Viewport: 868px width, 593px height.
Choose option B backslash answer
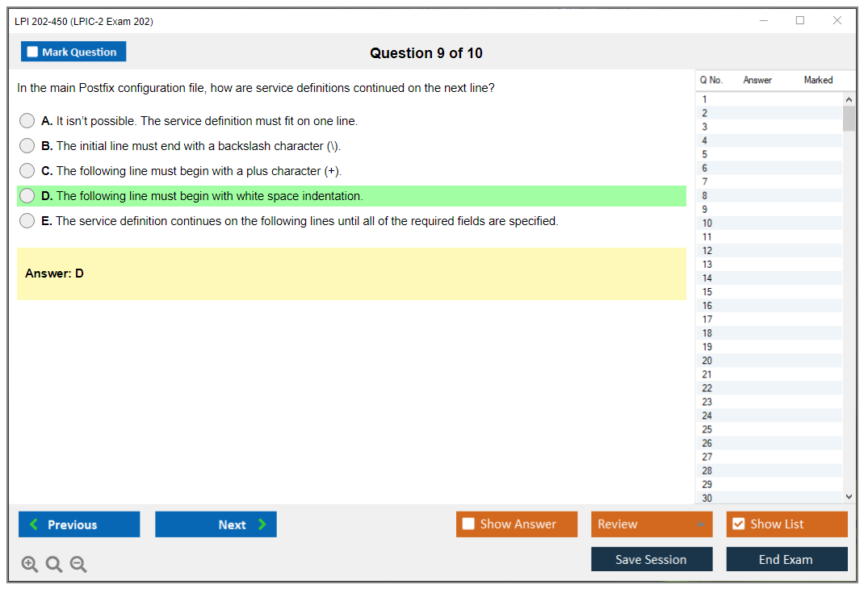point(27,146)
